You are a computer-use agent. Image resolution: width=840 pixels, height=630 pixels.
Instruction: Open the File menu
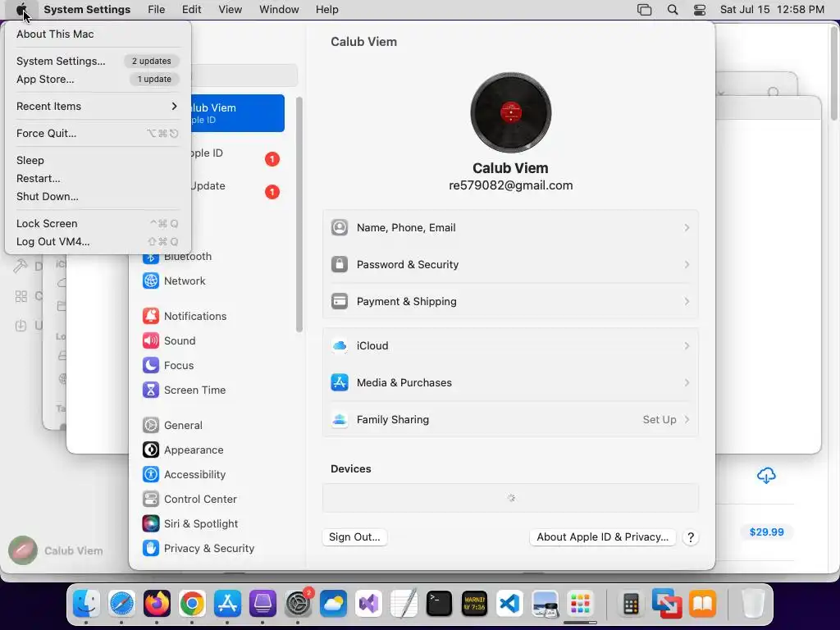[x=157, y=10]
